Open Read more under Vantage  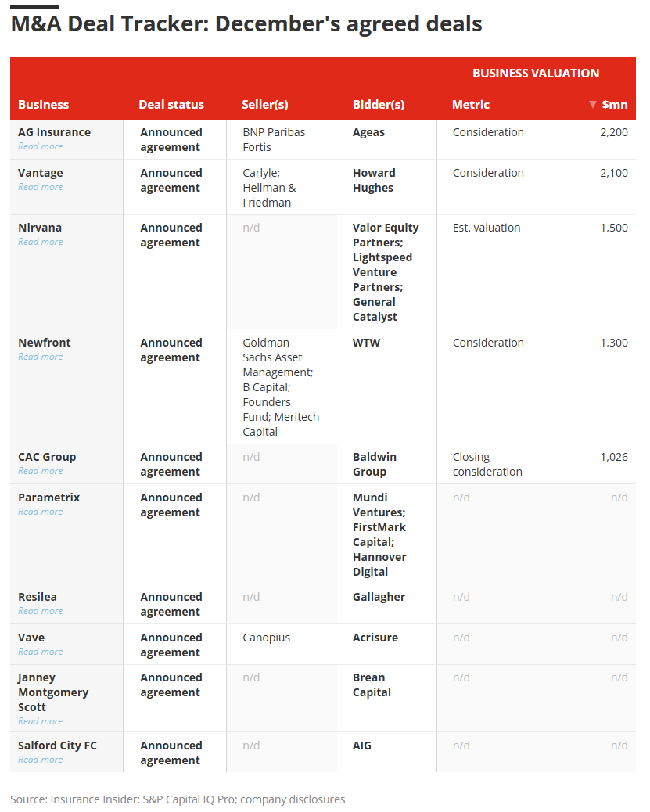(41, 187)
